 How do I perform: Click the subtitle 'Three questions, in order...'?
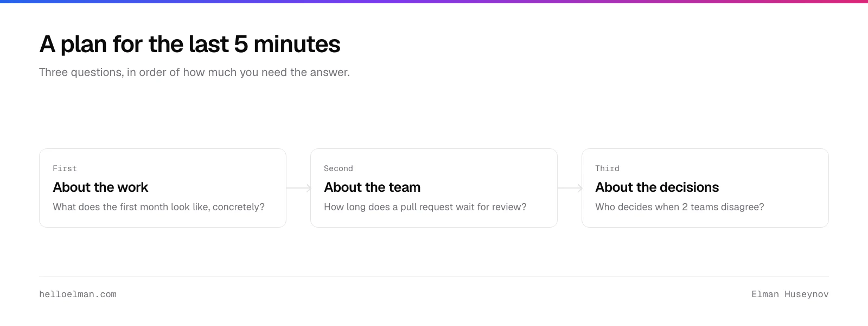pos(194,72)
